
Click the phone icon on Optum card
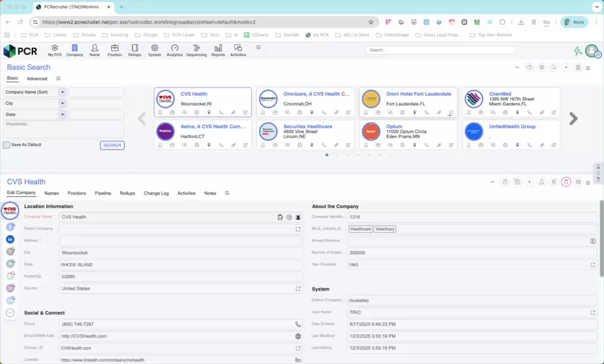point(427,145)
